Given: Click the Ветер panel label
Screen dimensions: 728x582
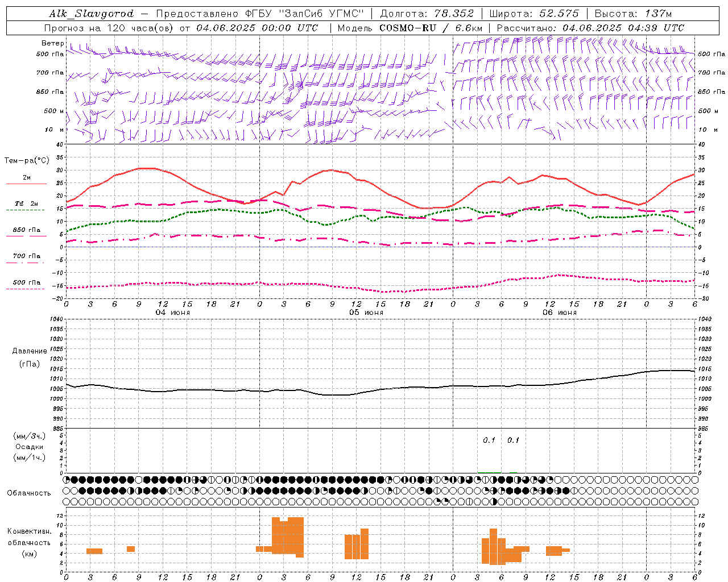Looking at the screenshot, I should coord(52,43).
